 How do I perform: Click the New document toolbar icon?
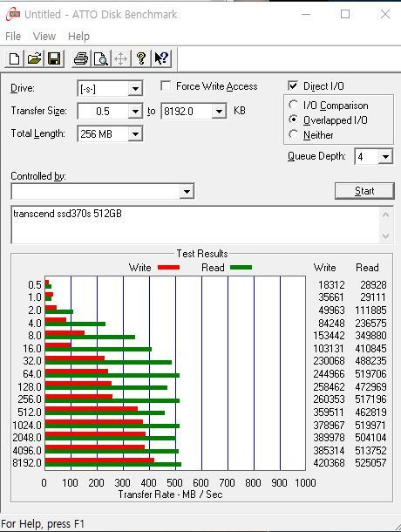point(14,58)
